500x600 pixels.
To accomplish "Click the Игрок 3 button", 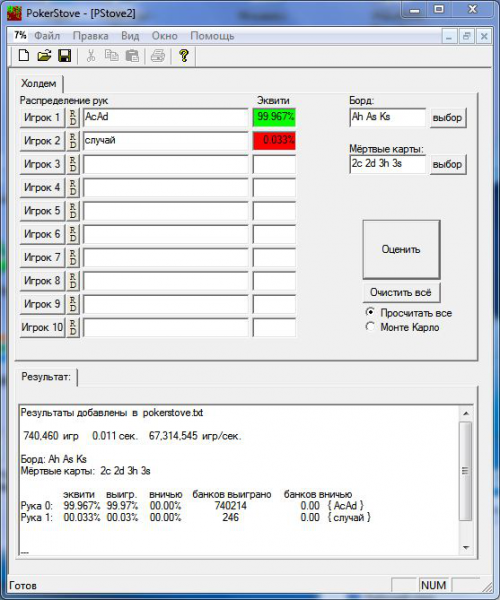I will (42, 164).
